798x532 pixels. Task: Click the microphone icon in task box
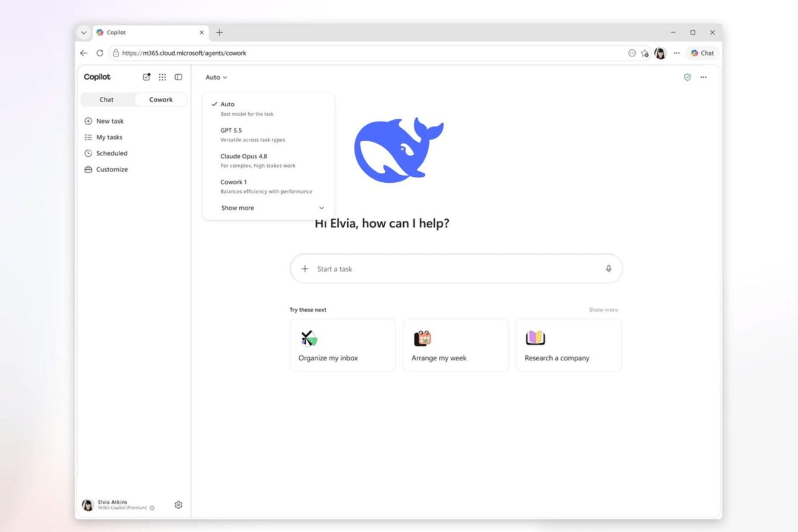tap(609, 269)
